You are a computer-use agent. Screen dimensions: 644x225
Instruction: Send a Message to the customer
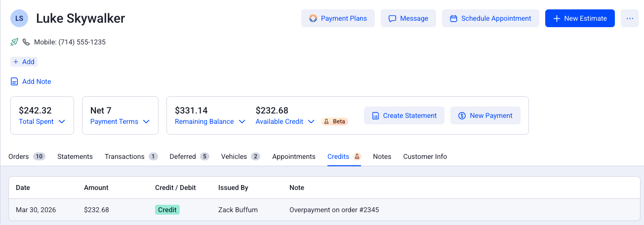click(x=408, y=18)
